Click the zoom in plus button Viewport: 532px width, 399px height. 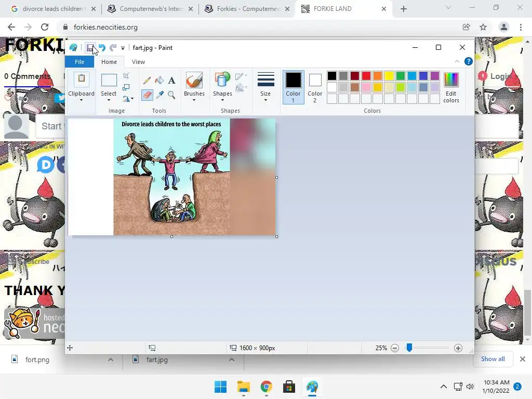(458, 348)
